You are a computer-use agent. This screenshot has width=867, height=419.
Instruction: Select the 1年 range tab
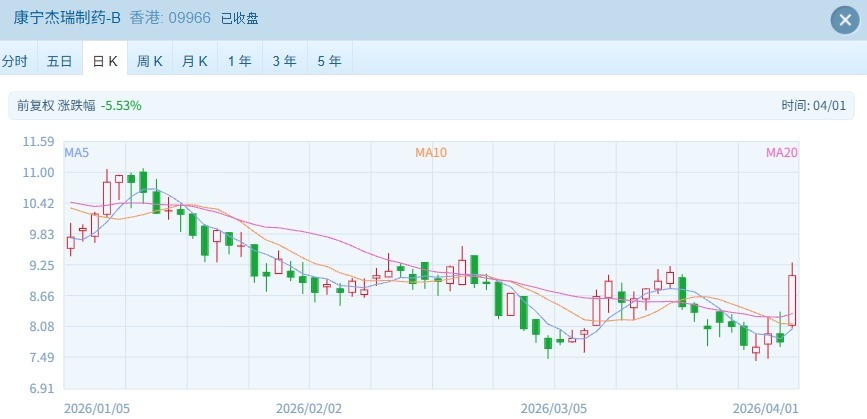point(240,61)
